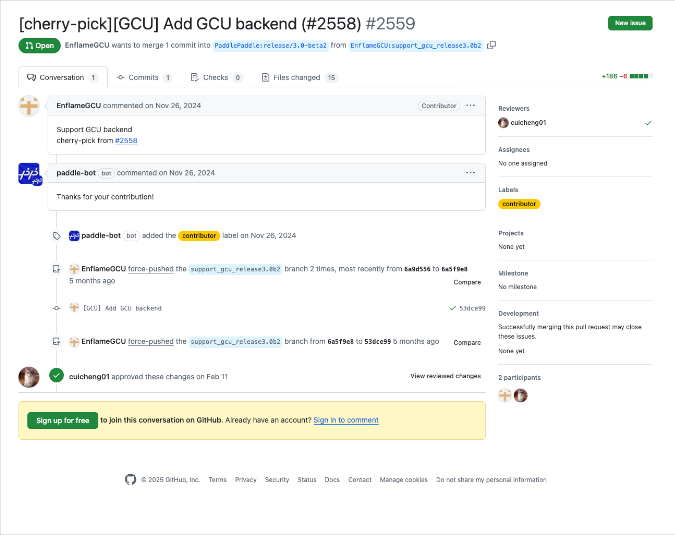Click the Open status badge
The width and height of the screenshot is (675, 535).
pyautogui.click(x=39, y=46)
